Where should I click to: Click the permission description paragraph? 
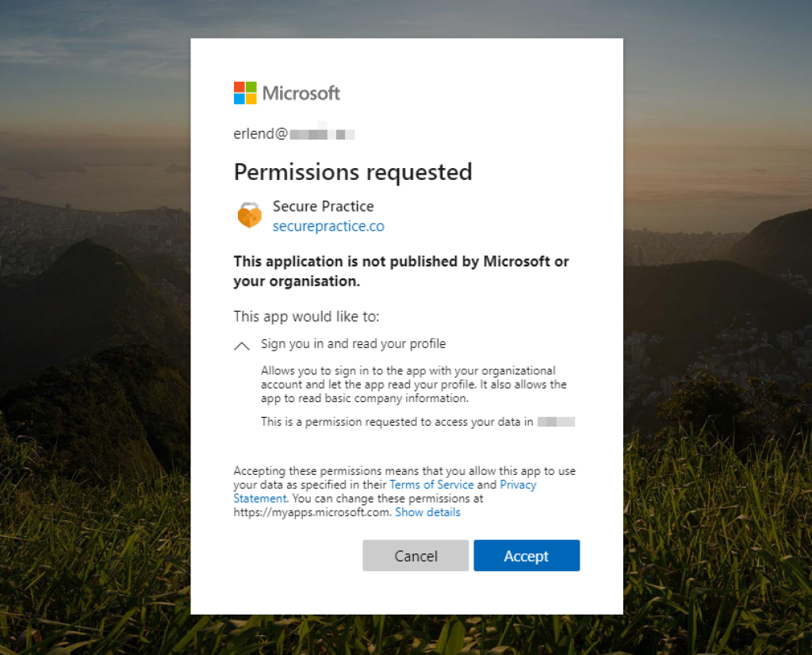tap(413, 385)
